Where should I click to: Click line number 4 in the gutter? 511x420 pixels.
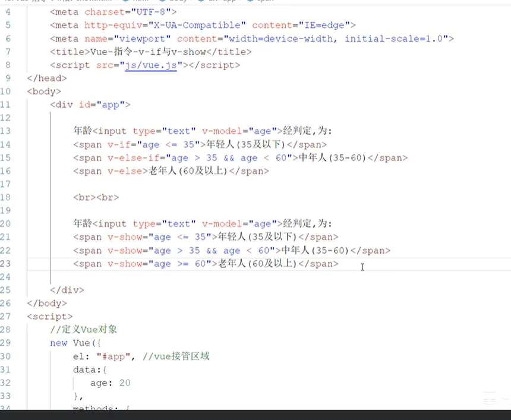point(8,12)
